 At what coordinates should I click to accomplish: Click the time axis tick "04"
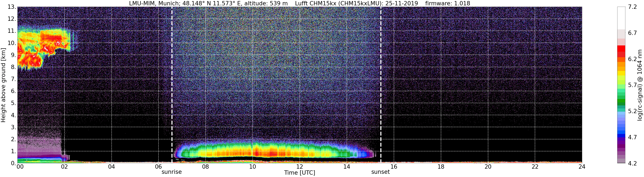(112, 167)
